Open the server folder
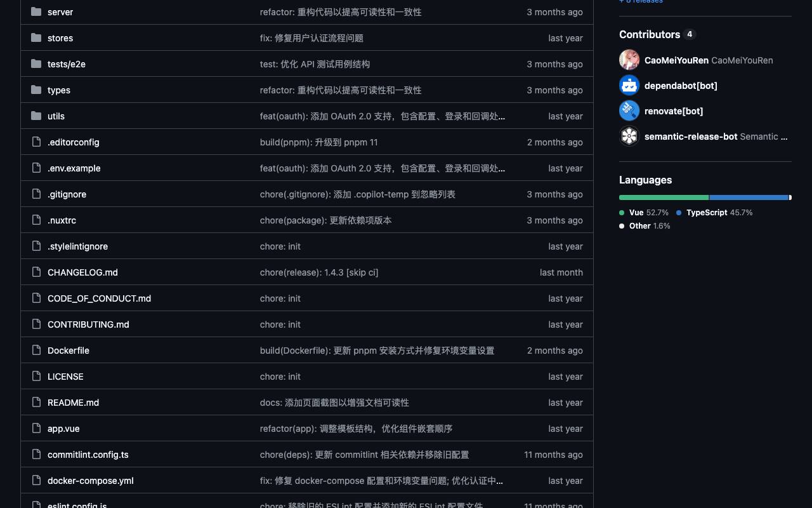Screen dimensions: 812x508 click(60, 12)
